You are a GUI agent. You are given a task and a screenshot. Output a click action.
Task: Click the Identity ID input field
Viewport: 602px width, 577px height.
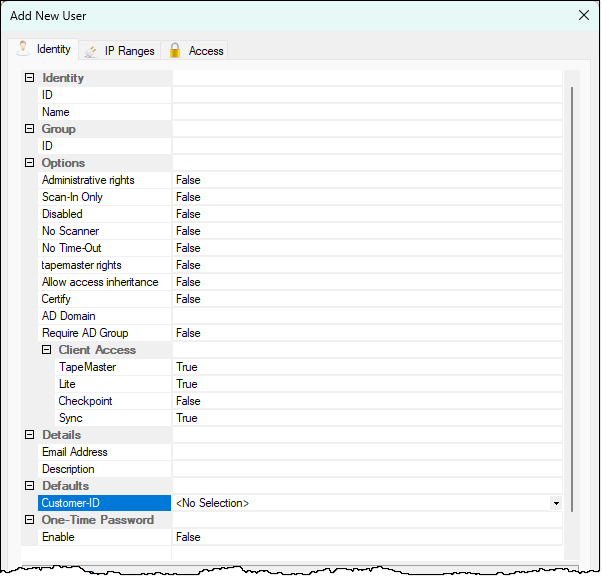pyautogui.click(x=366, y=95)
